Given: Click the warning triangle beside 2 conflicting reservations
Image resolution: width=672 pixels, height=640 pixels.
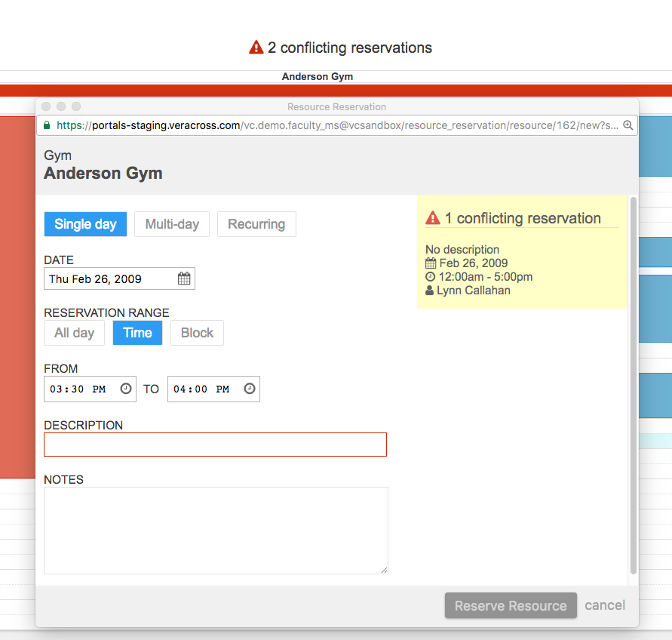Looking at the screenshot, I should [256, 48].
